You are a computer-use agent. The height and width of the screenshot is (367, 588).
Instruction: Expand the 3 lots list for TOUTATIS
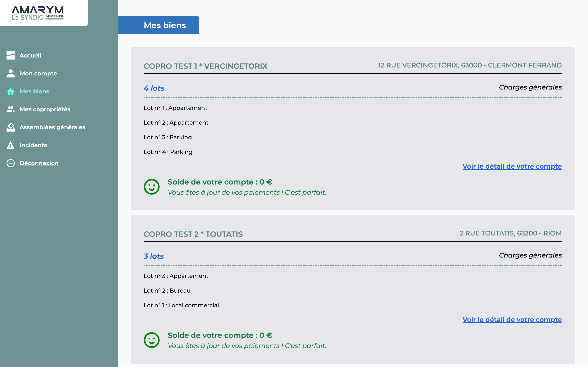tap(154, 256)
